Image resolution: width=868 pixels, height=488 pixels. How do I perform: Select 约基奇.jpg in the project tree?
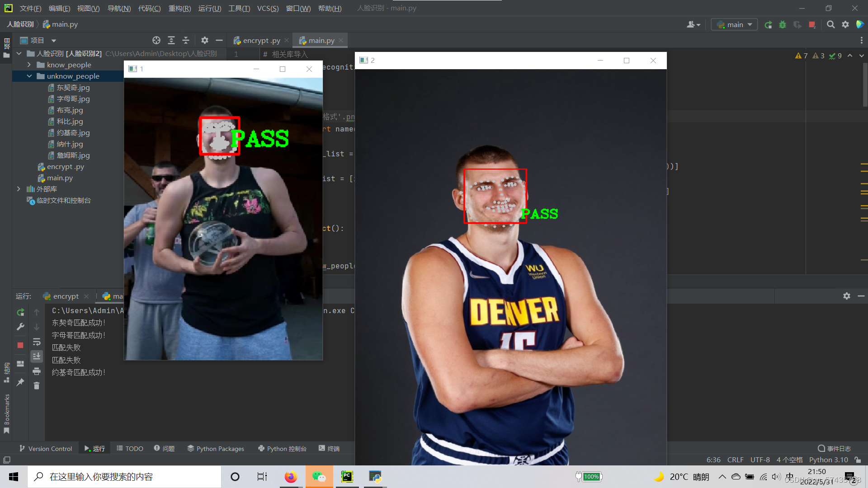point(69,133)
